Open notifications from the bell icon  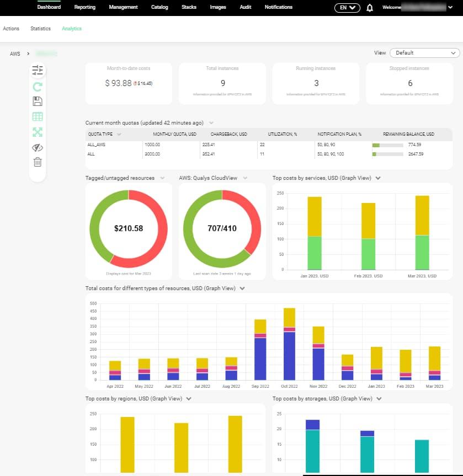(370, 8)
